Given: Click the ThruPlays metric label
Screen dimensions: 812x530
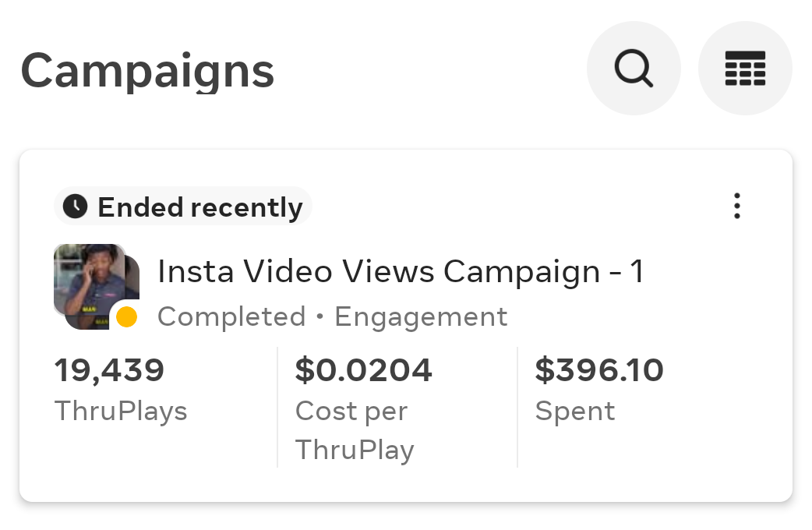Looking at the screenshot, I should coord(121,411).
